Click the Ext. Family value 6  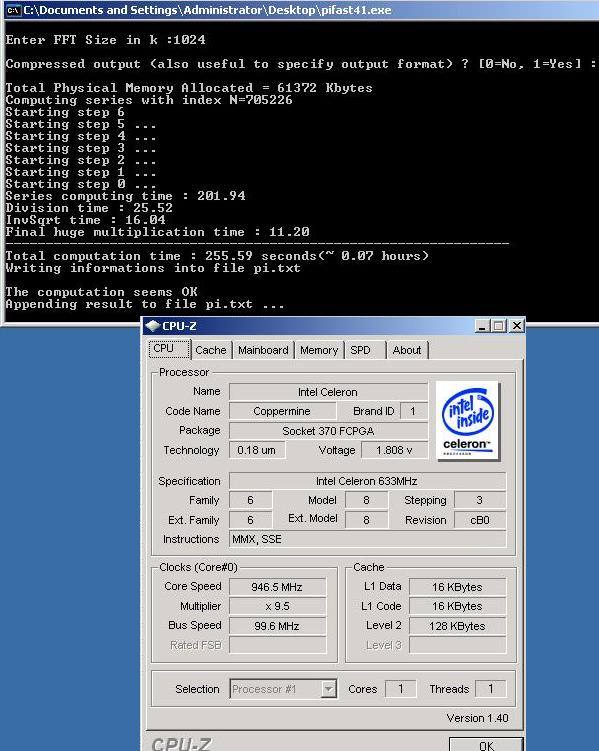[250, 520]
